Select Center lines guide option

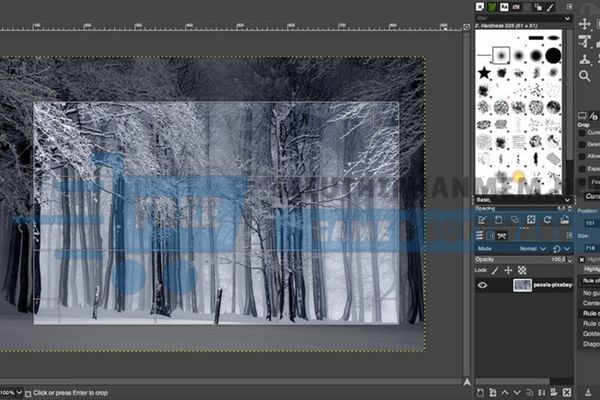[590, 302]
